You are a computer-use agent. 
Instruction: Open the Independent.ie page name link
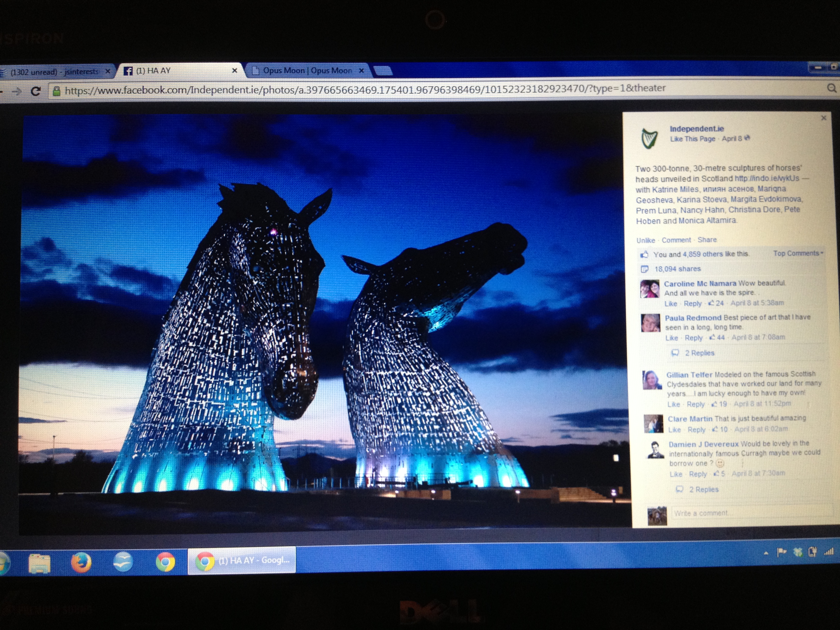coord(696,129)
